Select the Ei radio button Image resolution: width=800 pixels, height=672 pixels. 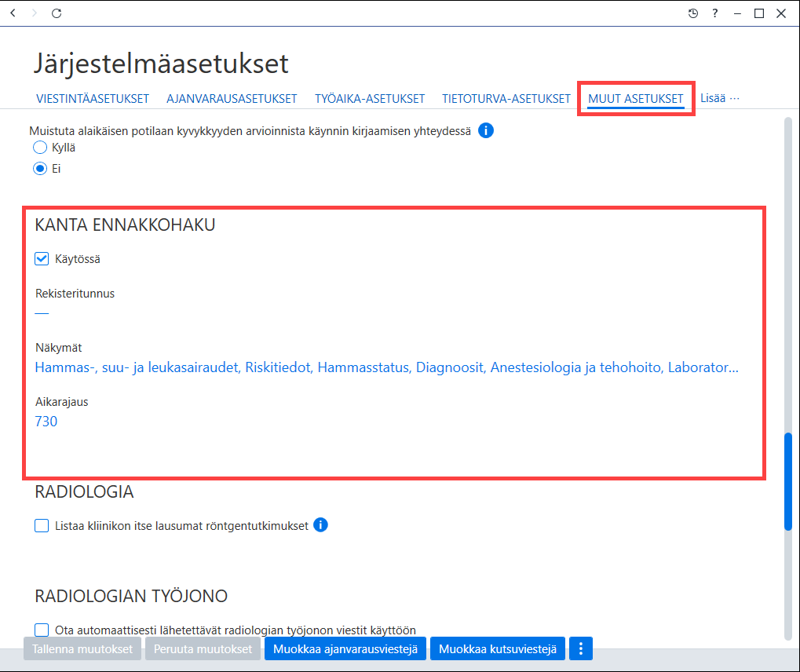click(40, 168)
